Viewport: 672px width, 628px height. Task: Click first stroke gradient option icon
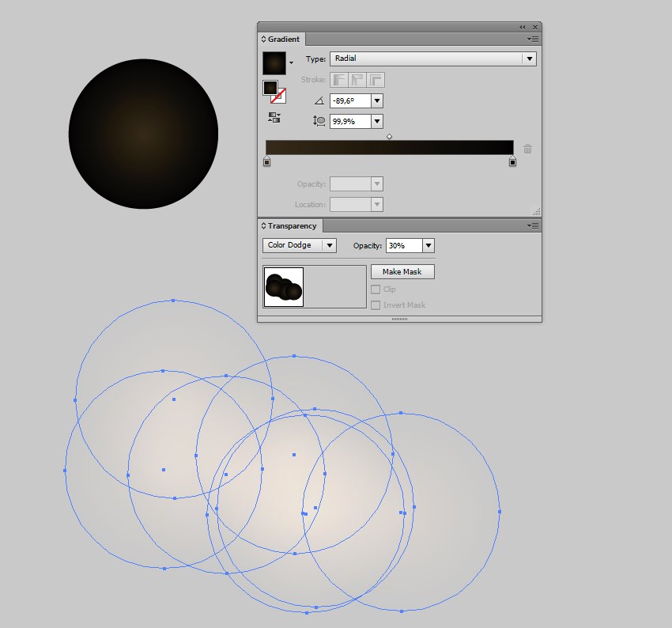point(339,80)
